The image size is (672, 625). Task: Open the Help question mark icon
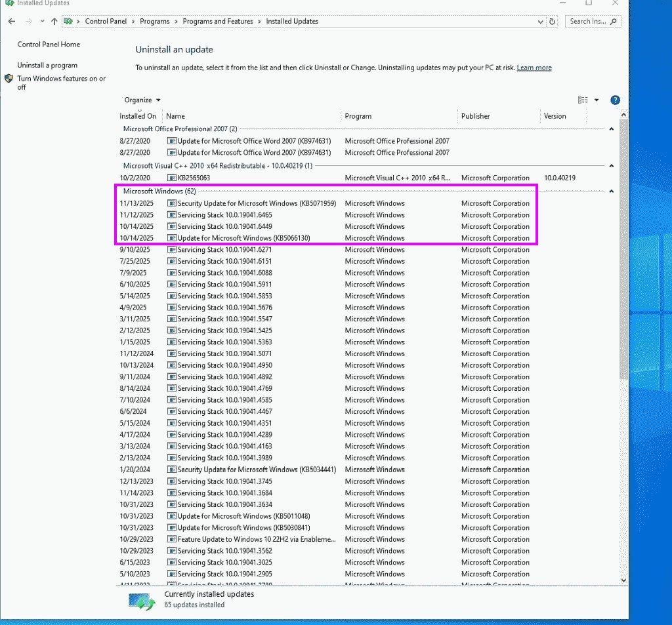(615, 100)
